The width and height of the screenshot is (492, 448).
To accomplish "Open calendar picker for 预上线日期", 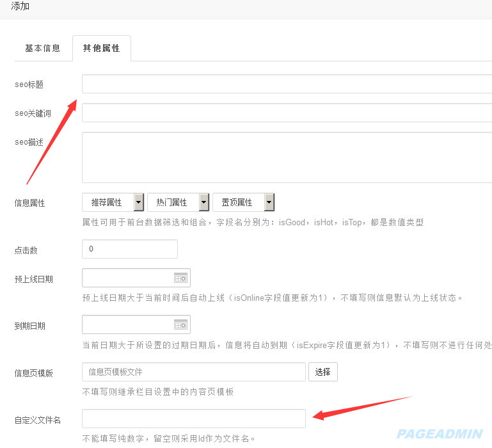I will tap(180, 278).
